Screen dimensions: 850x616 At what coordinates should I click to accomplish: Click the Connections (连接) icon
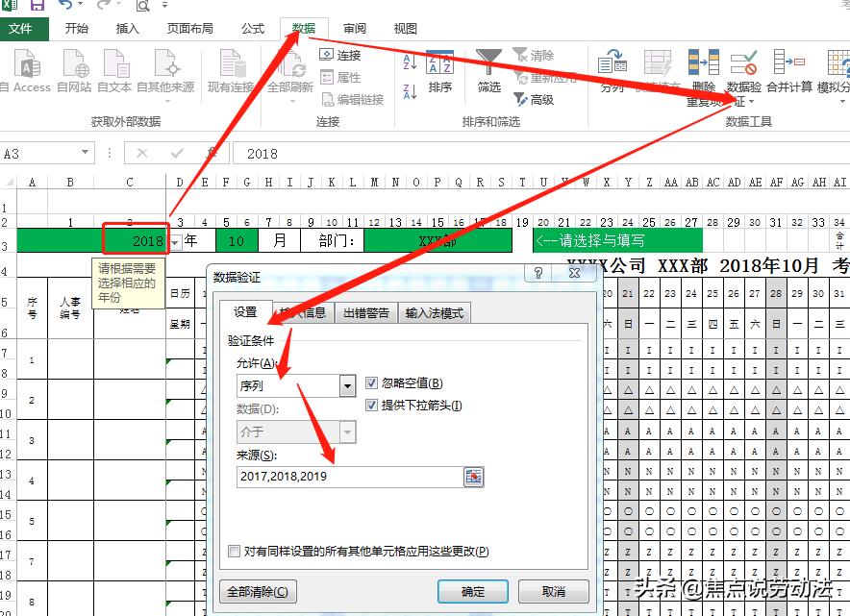[326, 55]
